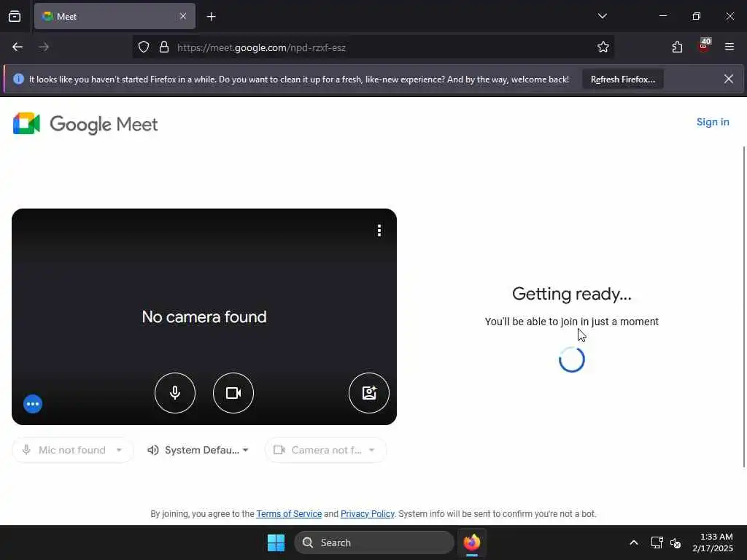This screenshot has width=747, height=560.
Task: Open the clock and date panel
Action: tap(713, 542)
